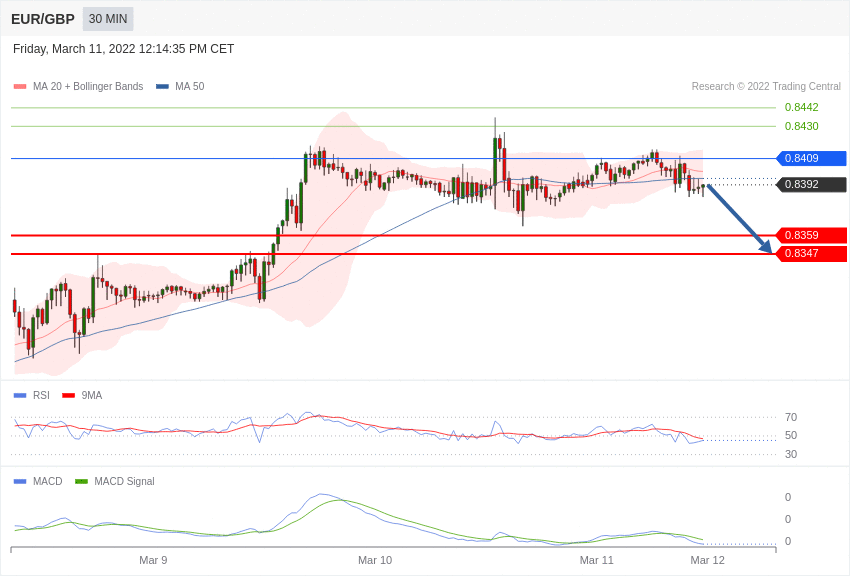Click the EUR/GBP pair title

pos(43,19)
